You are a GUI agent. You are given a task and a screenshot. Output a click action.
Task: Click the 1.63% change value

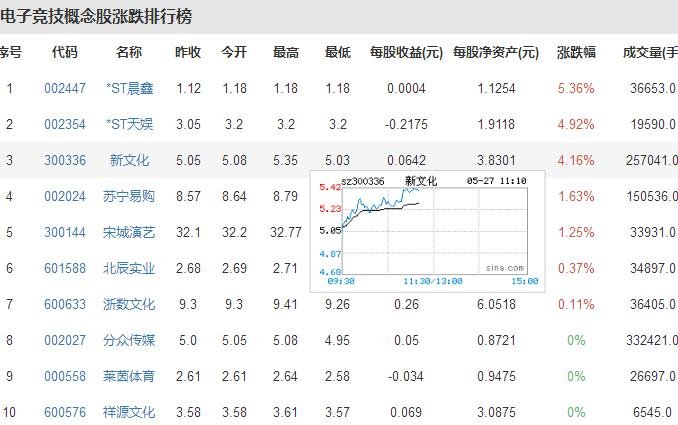576,196
